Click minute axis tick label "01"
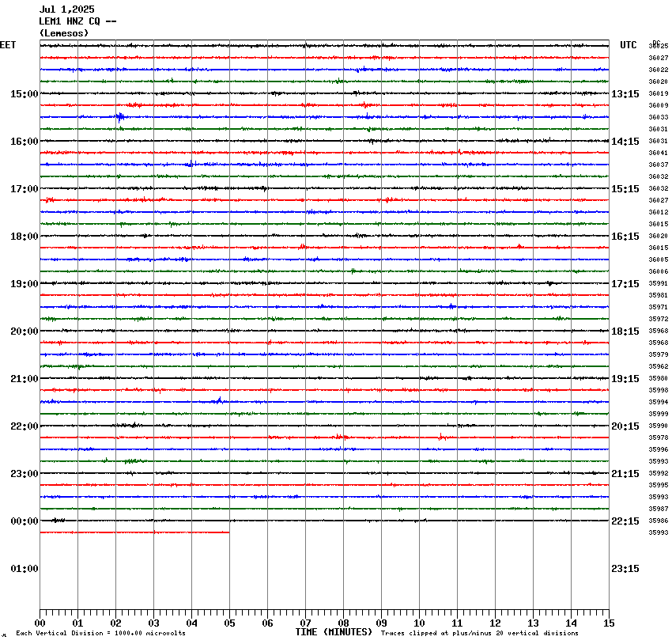Viewport: 672px width, 644px height. coord(77,623)
